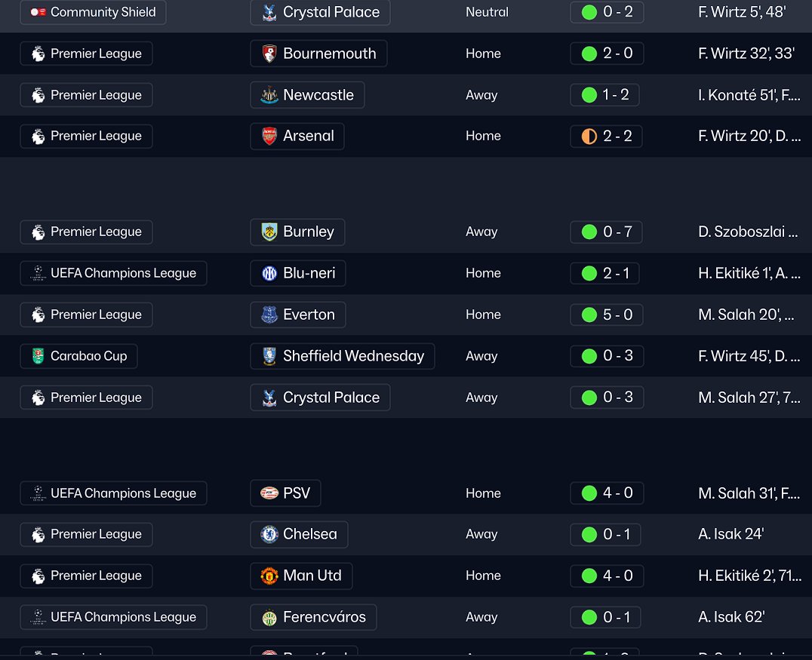Screen dimensions: 812x660
Task: Select the 0 - 7 Burnley result
Action: coord(607,232)
